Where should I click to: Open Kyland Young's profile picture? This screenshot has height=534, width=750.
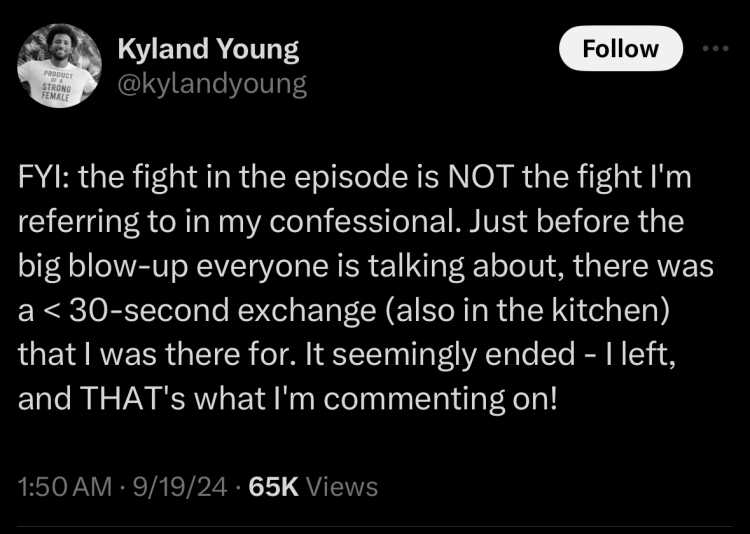pyautogui.click(x=59, y=66)
